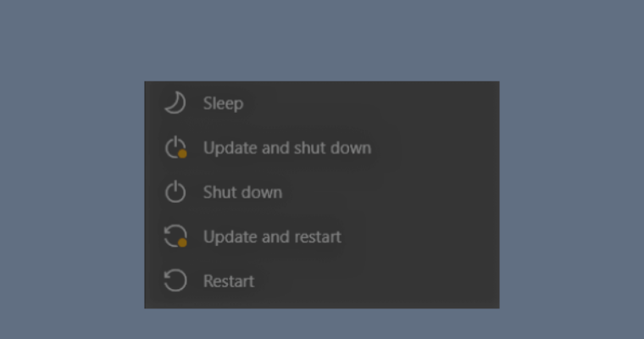Screen dimensions: 644x339
Task: Click the background strip below the power menu
Action: (x=322, y=324)
